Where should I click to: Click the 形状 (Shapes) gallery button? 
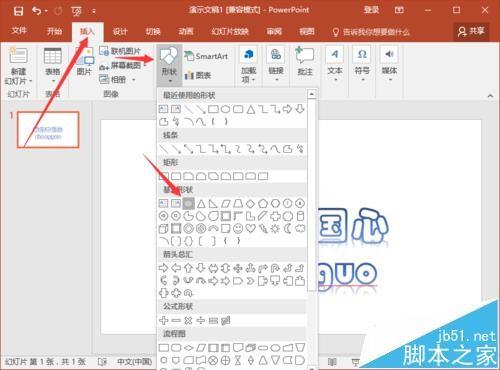pyautogui.click(x=169, y=65)
